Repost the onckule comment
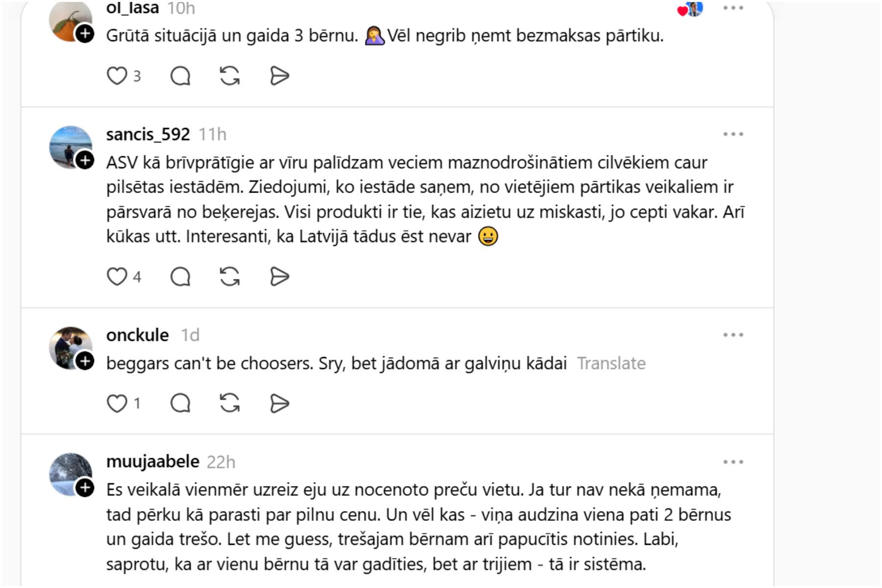Screen dimensions: 882x588 pos(230,404)
